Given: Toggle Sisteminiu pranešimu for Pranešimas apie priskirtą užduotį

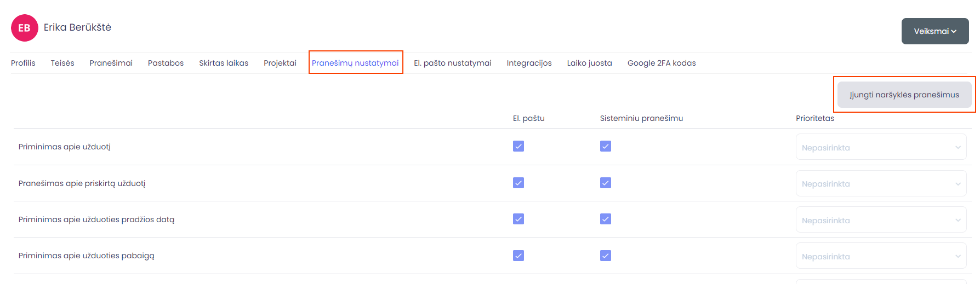Looking at the screenshot, I should [606, 183].
